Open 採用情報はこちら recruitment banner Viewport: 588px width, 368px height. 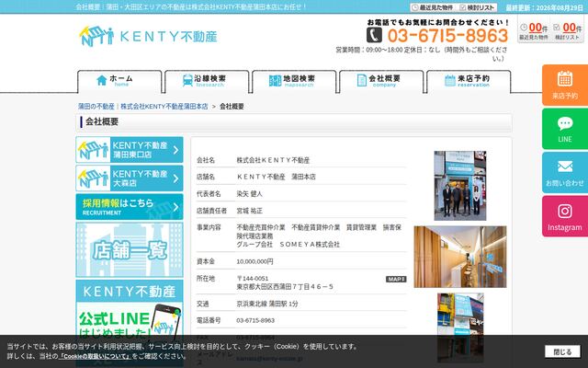click(x=130, y=207)
